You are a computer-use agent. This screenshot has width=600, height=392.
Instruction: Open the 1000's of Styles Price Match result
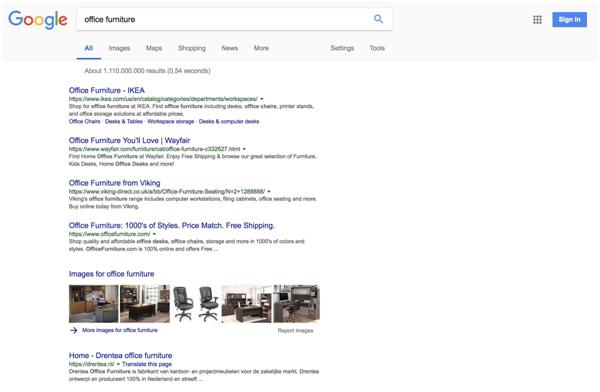point(172,225)
